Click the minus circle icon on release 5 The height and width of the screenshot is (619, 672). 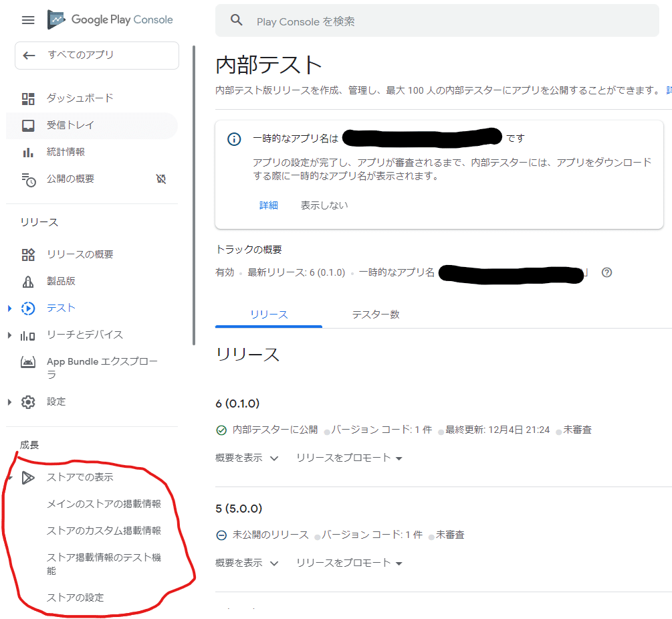point(221,535)
